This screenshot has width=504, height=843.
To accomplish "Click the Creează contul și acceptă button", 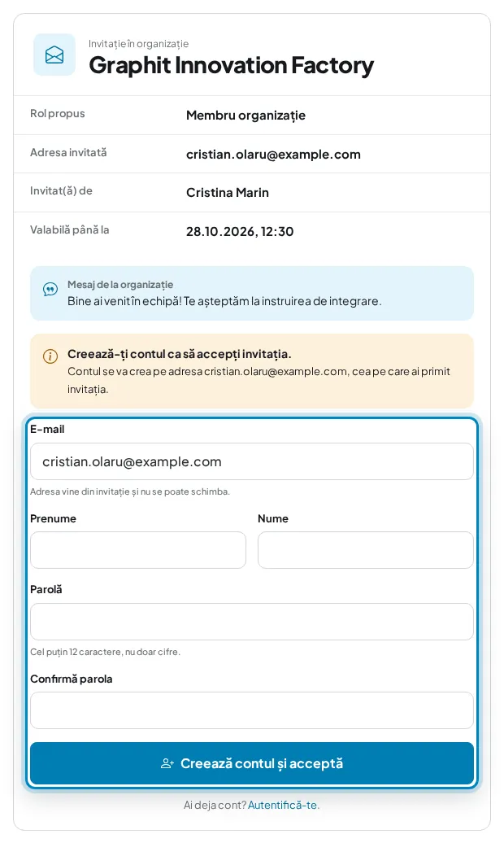I will tap(251, 763).
